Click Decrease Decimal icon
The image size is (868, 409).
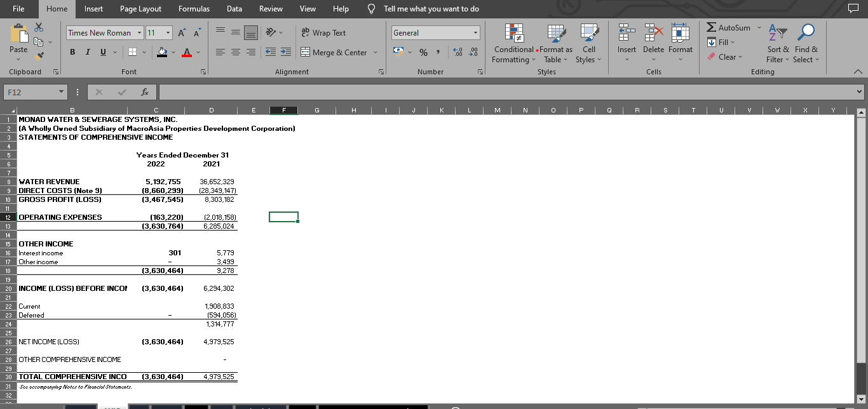click(472, 52)
